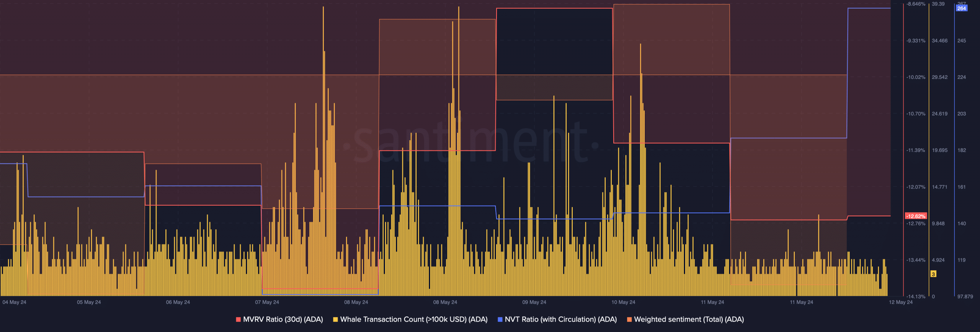The width and height of the screenshot is (980, 332).
Task: Click the 29.542 whale count axis value
Action: click(x=940, y=77)
